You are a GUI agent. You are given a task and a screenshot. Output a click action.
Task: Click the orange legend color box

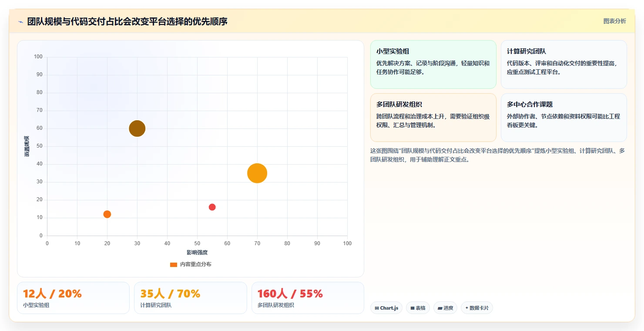coord(174,264)
